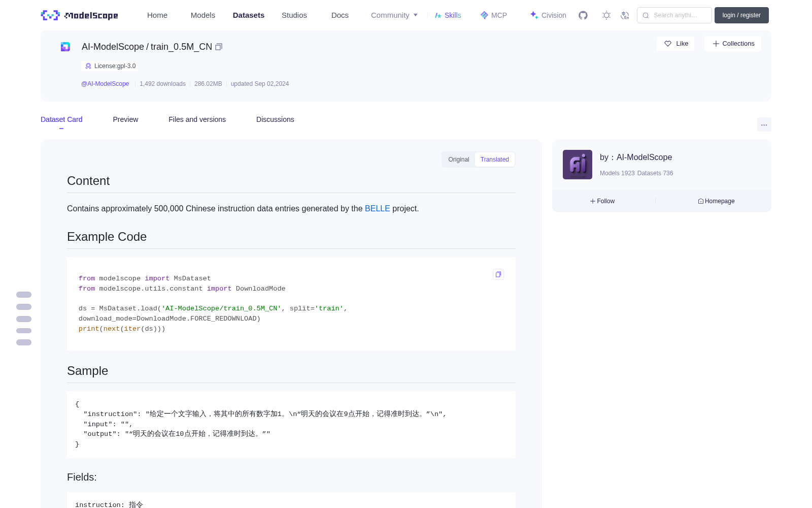Open the BELLE project link
Viewport: 812px width, 508px height.
(378, 208)
